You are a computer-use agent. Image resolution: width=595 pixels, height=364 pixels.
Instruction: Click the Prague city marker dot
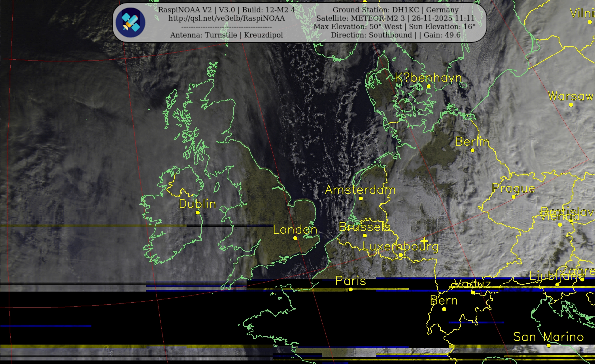coord(514,197)
